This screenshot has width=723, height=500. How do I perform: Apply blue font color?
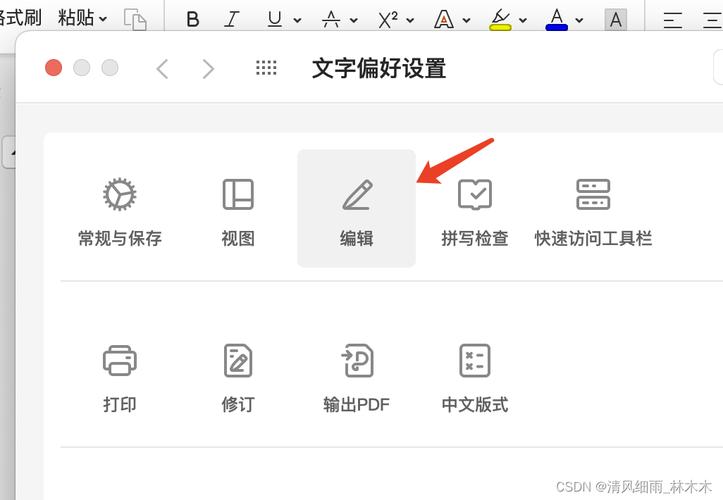(557, 20)
